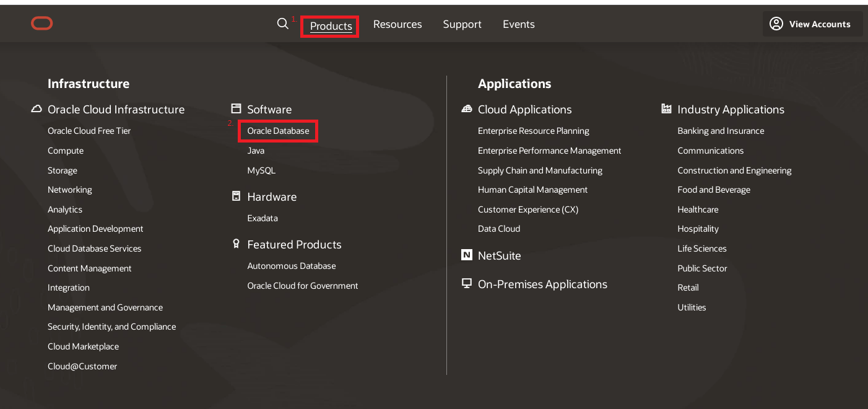The width and height of the screenshot is (868, 409).
Task: Select the Hospitality link
Action: tap(698, 229)
